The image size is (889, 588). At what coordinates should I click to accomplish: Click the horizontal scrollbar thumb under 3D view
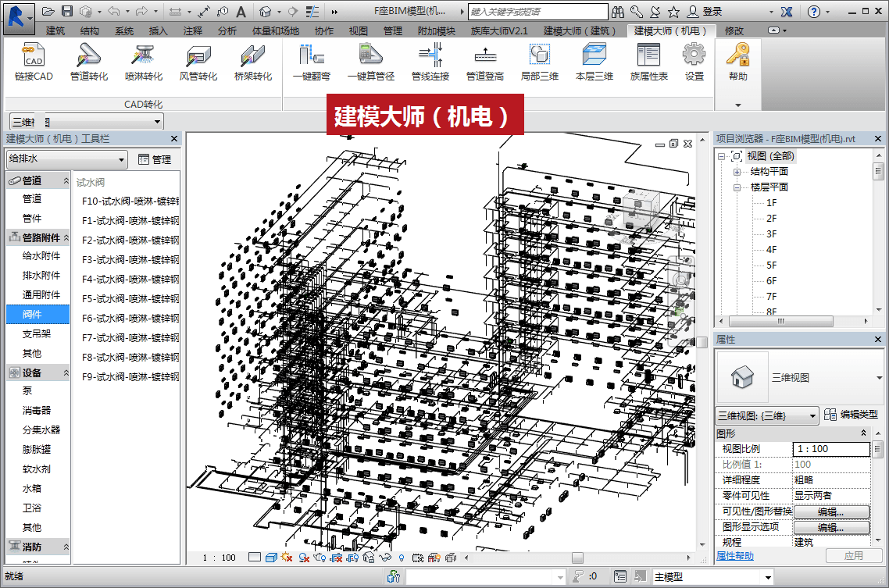(x=577, y=558)
